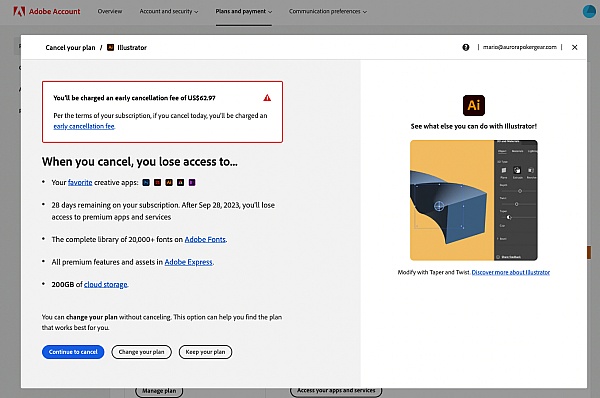This screenshot has height=398, width=600.
Task: Click the Illustrator 3D shape preview image
Action: coord(474,201)
